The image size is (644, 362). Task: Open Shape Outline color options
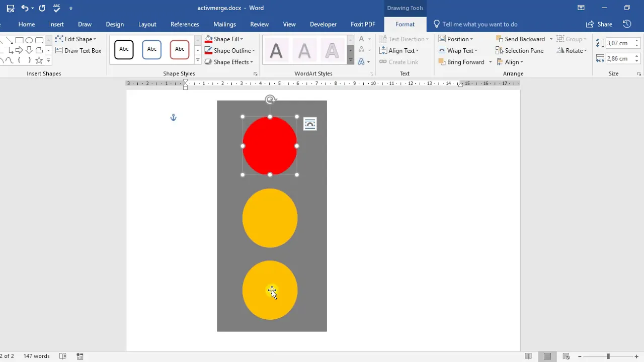tap(230, 50)
